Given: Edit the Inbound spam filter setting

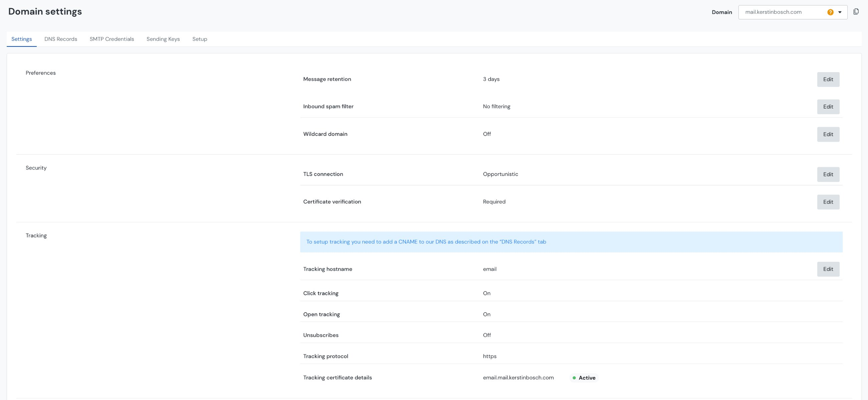Looking at the screenshot, I should point(828,107).
